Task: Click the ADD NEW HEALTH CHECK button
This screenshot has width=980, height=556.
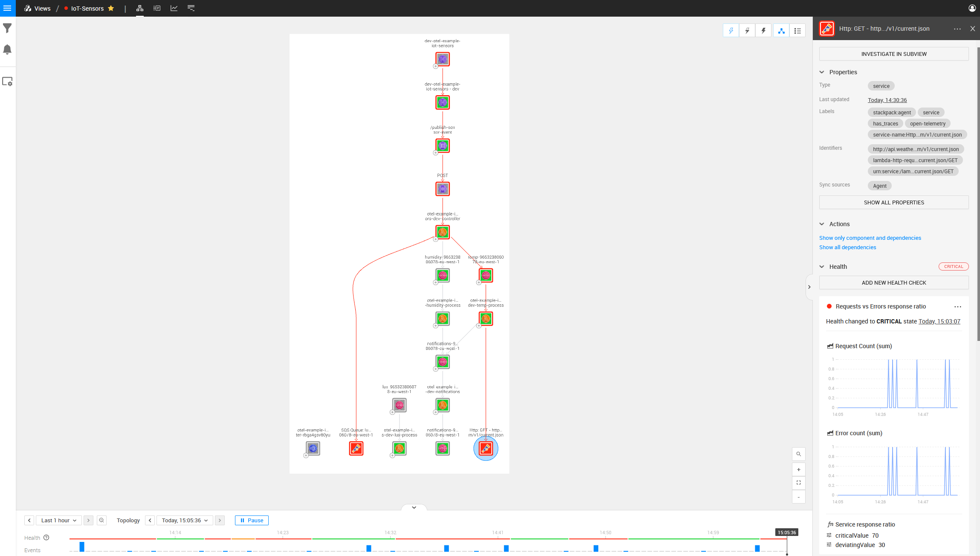Action: (894, 283)
